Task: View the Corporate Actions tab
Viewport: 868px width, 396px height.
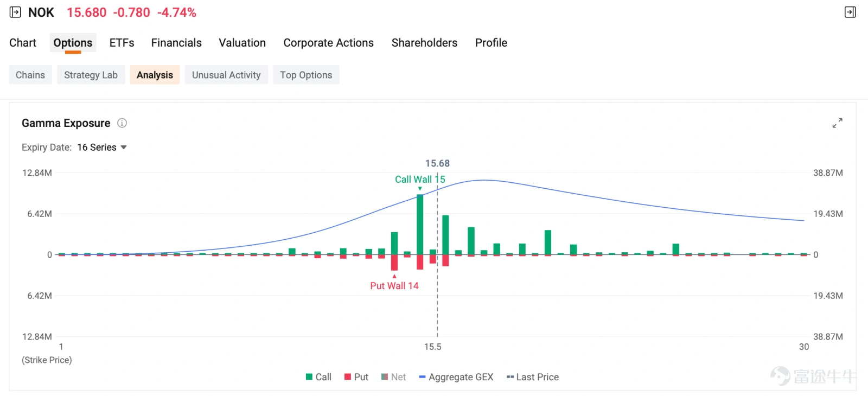Action: pyautogui.click(x=328, y=43)
